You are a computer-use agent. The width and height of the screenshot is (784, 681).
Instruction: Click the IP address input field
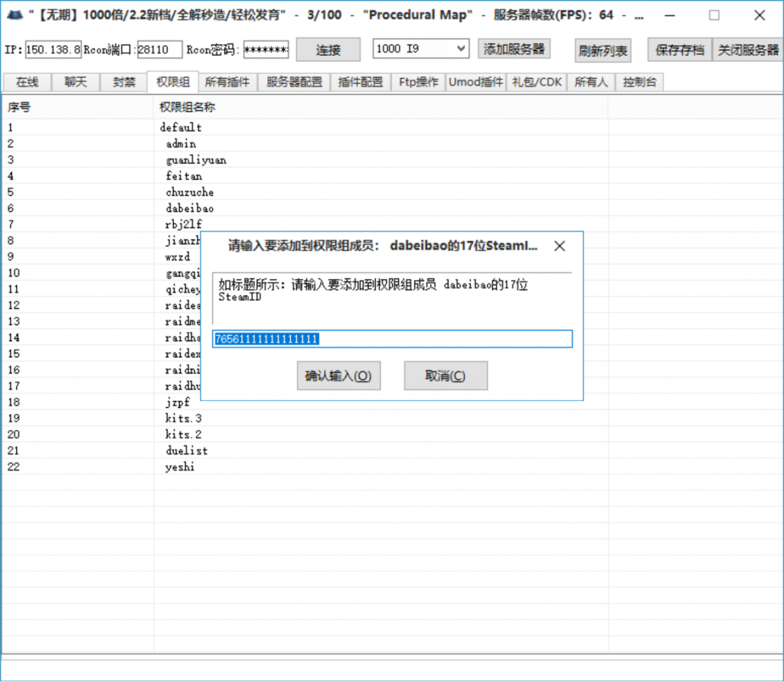[x=53, y=50]
